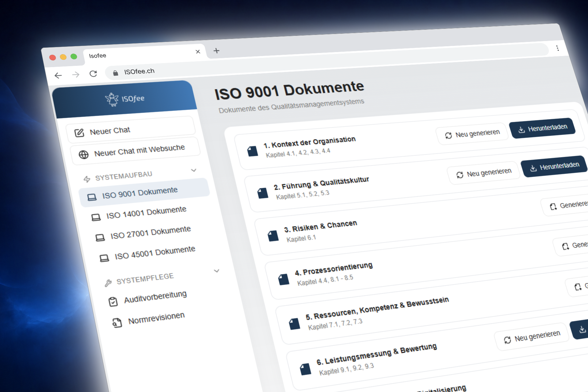Click the document icon of Führung & Qualitätskultur
588x392 pixels.
click(x=262, y=193)
